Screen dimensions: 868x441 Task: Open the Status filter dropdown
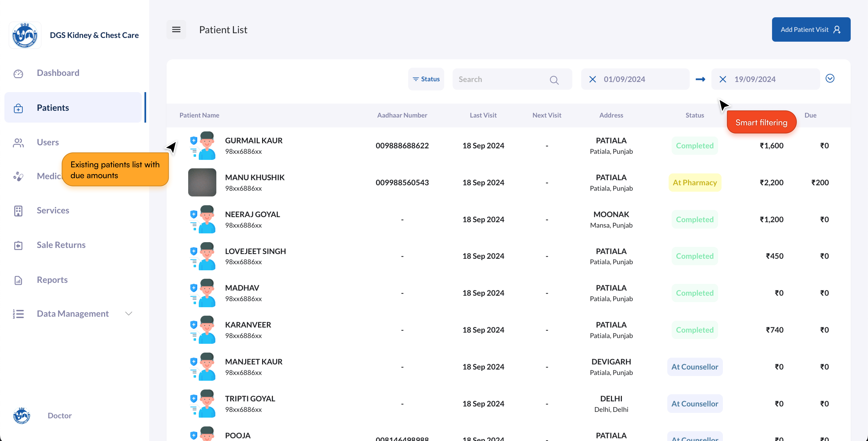coord(426,79)
